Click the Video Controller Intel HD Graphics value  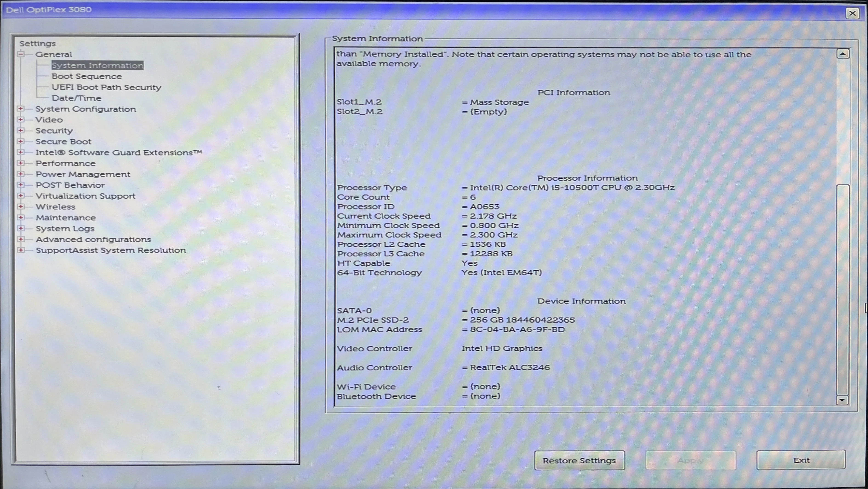point(502,349)
